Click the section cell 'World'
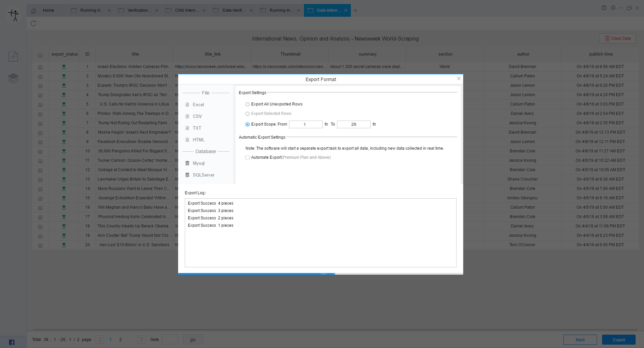This screenshot has height=348, width=644. 444,67
